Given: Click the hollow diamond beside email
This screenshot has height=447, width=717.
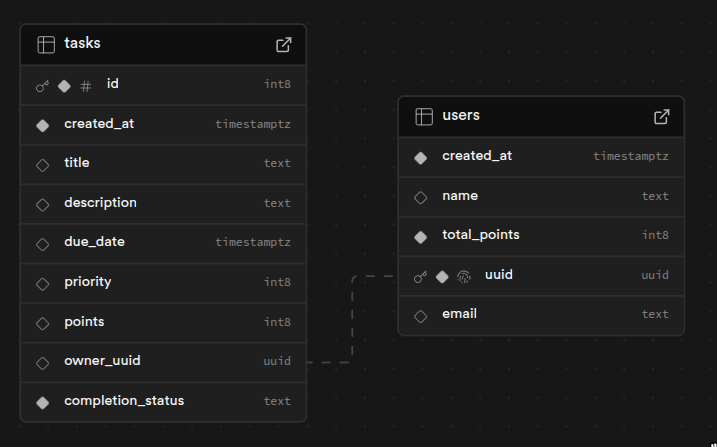Looking at the screenshot, I should pos(421,315).
